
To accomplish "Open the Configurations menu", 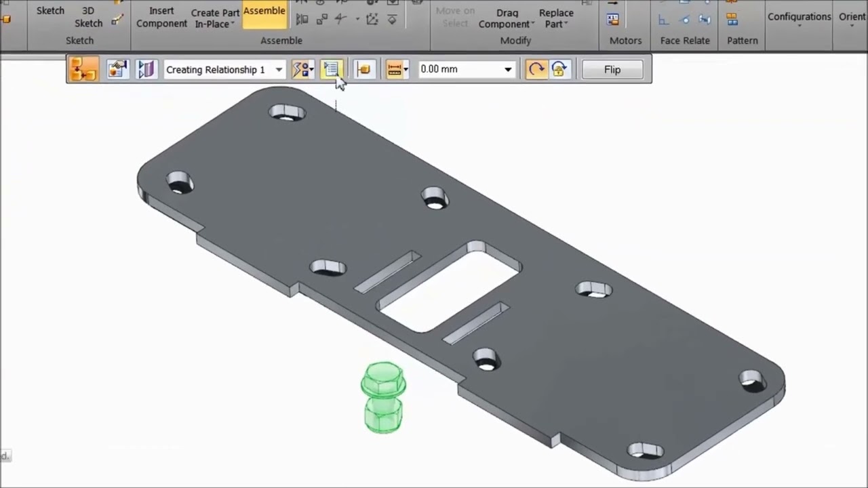I will [799, 18].
